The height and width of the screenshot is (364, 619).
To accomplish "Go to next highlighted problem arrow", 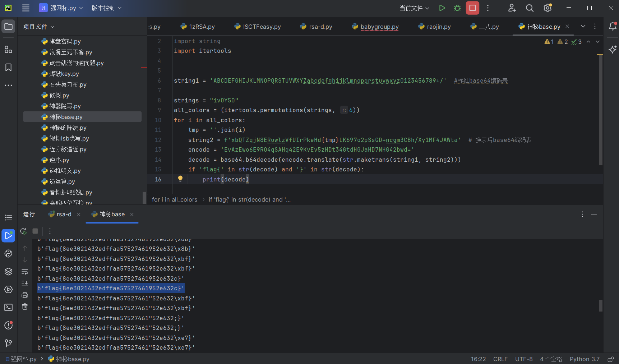I will (598, 42).
